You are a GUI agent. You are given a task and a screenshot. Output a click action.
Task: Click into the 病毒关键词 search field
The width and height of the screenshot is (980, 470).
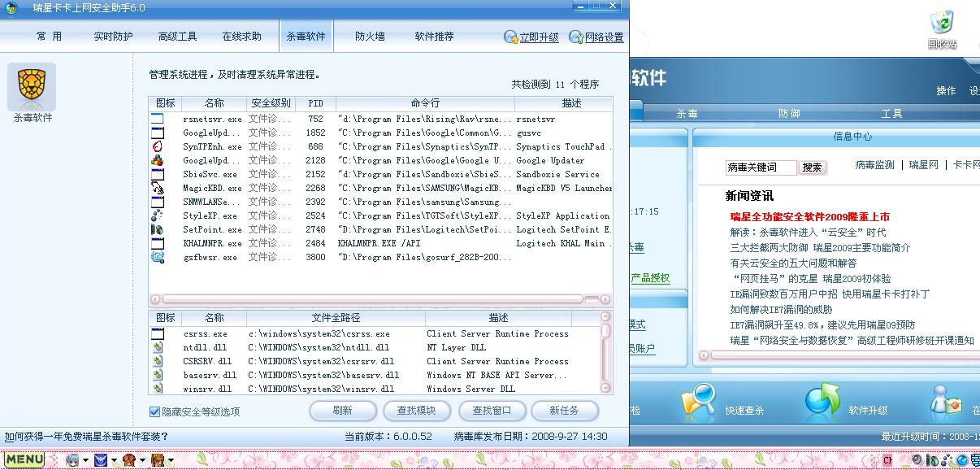761,168
